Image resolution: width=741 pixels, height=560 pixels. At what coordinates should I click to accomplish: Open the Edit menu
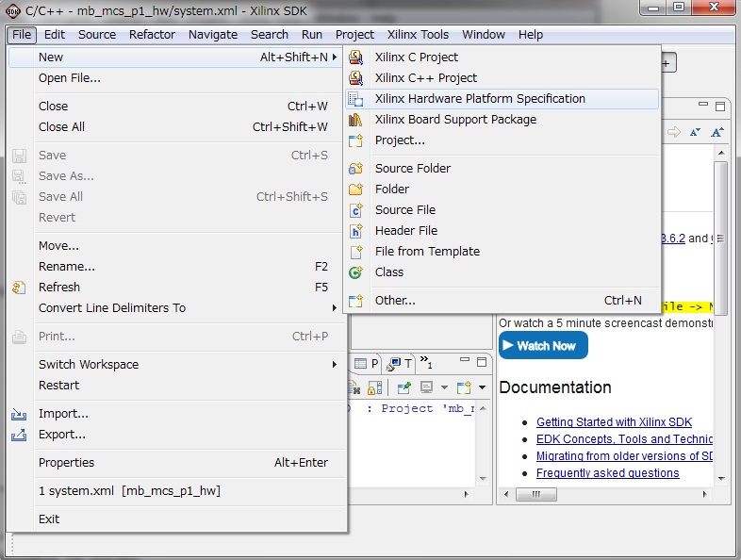point(55,35)
